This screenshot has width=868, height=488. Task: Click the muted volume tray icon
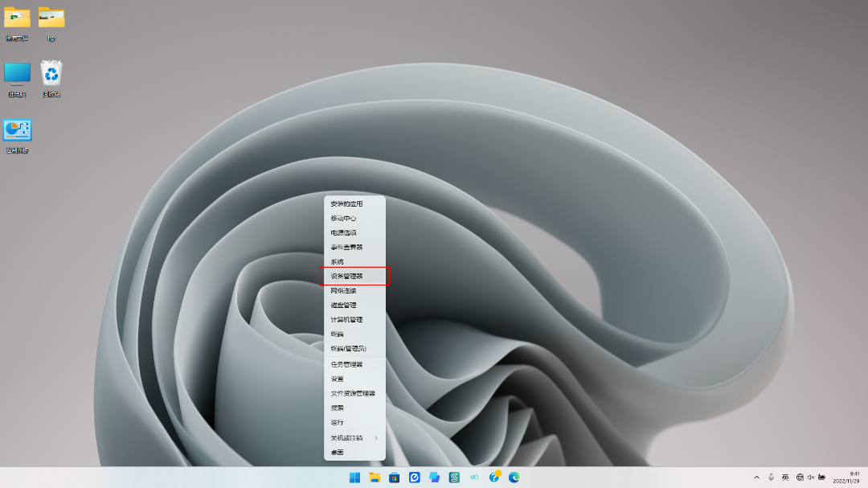[x=810, y=478]
